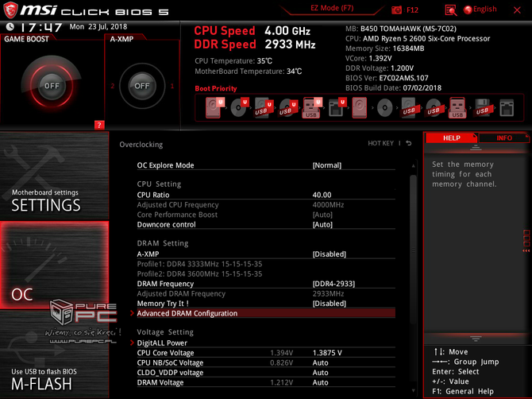This screenshot has width=532, height=399.
Task: Open CPU NB/SoC Voltage Auto setting
Action: [x=266, y=362]
